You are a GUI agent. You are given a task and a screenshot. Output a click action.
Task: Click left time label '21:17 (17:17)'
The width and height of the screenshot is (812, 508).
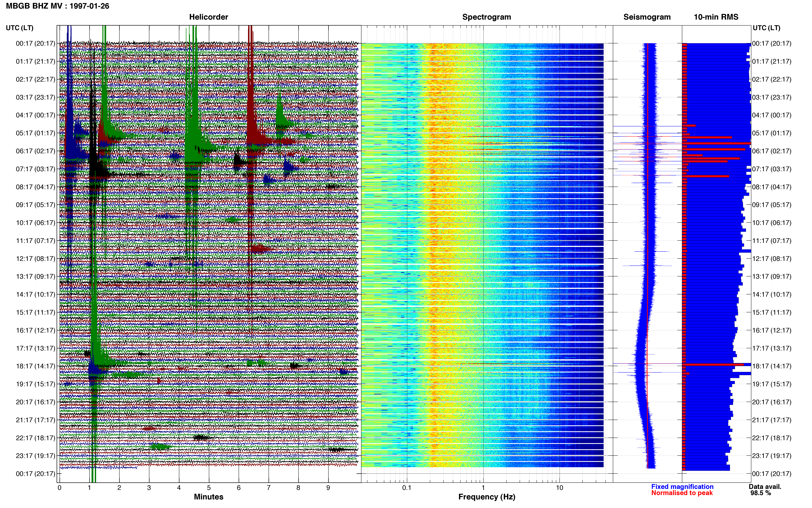(36, 420)
